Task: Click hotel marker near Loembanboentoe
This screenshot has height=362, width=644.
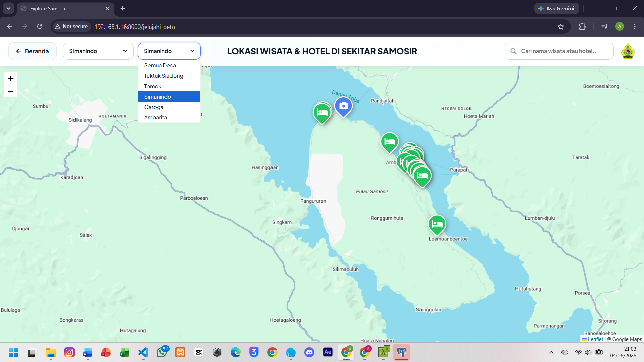Action: (x=437, y=225)
